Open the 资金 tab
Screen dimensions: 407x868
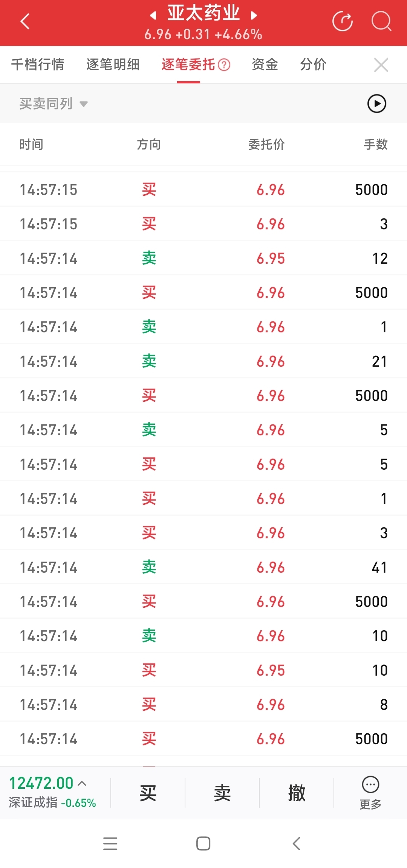265,65
